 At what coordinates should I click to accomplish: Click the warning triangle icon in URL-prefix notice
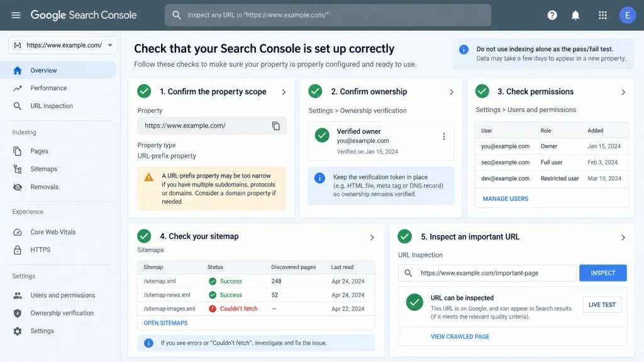point(148,177)
